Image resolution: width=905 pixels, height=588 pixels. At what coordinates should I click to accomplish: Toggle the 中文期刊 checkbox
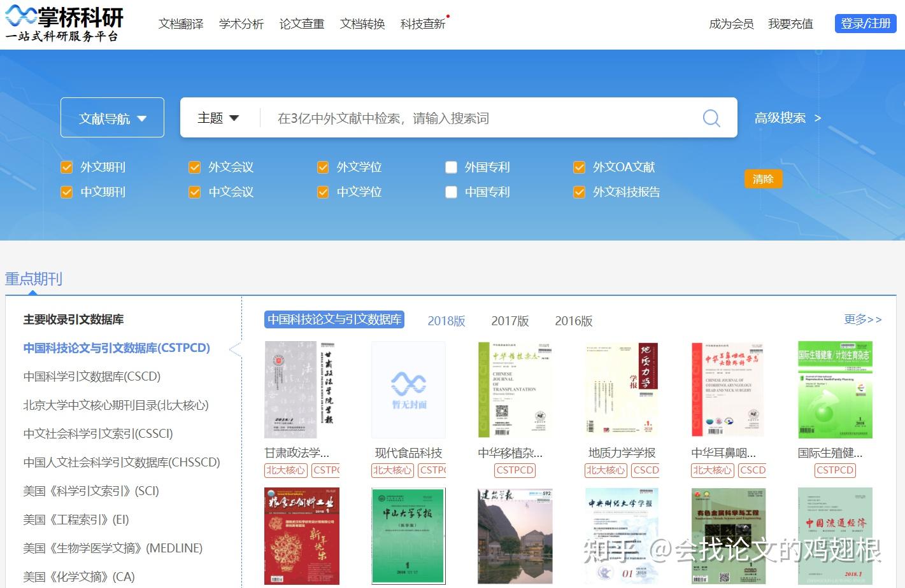coord(66,192)
